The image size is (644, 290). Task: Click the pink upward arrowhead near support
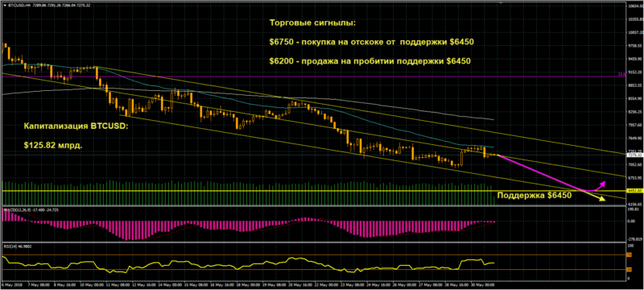pyautogui.click(x=602, y=183)
